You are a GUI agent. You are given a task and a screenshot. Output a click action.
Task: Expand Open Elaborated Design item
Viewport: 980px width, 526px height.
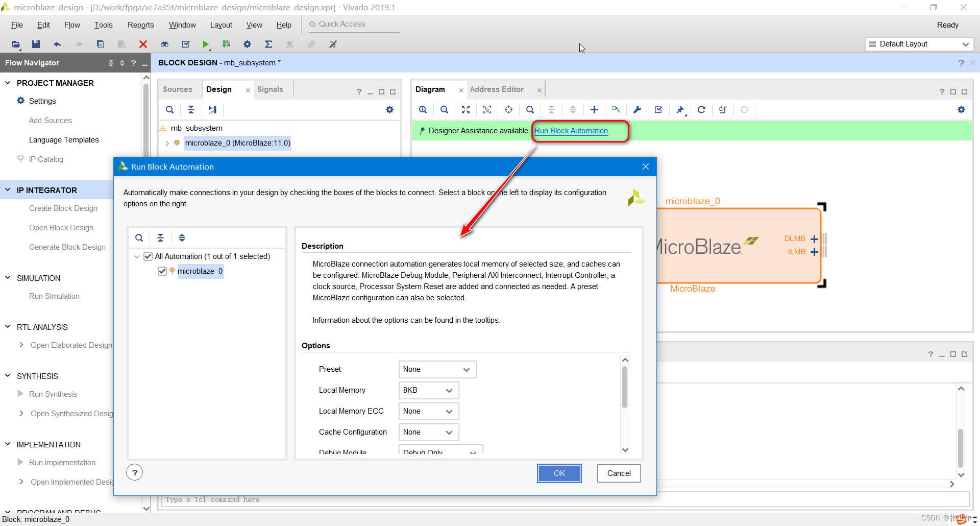coord(21,345)
